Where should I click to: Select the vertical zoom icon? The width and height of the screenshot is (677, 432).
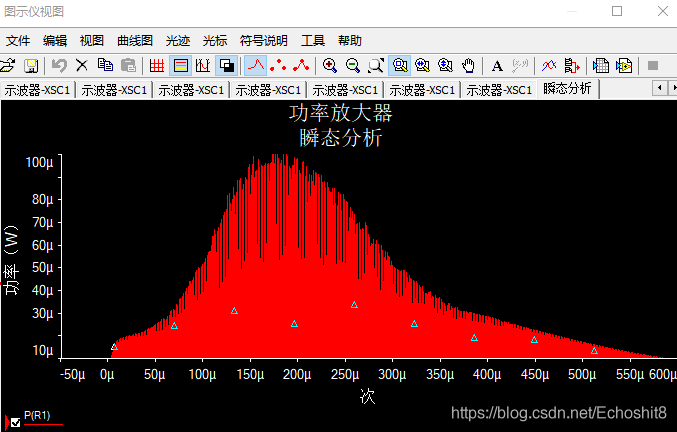click(445, 66)
